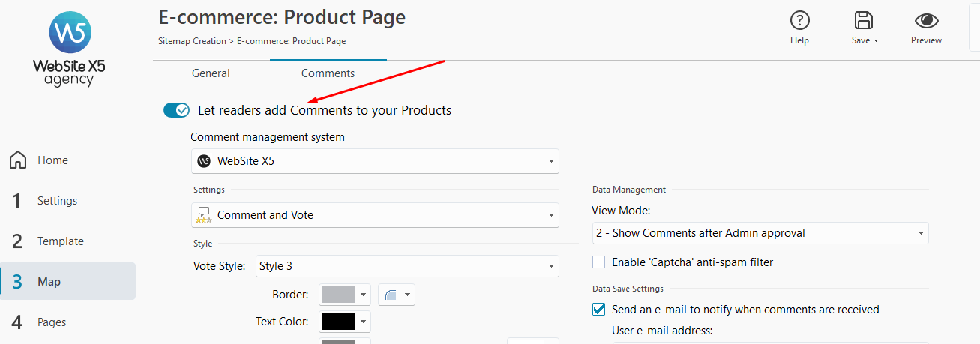Screen dimensions: 980x344
Task: Expand the Comment and Vote dropdown
Action: tap(374, 215)
